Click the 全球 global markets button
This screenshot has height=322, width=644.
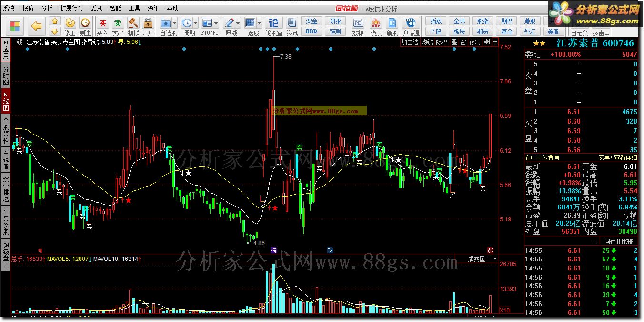click(x=459, y=21)
